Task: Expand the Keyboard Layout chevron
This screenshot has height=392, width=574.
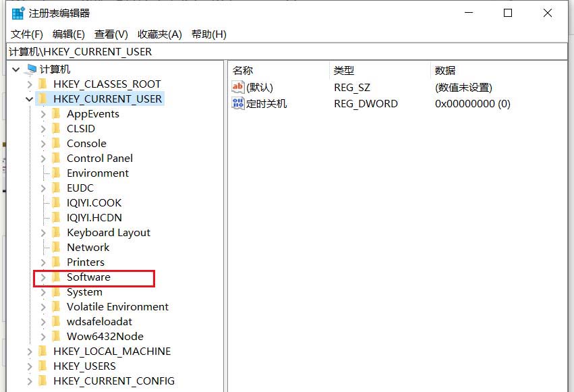Action: click(43, 233)
